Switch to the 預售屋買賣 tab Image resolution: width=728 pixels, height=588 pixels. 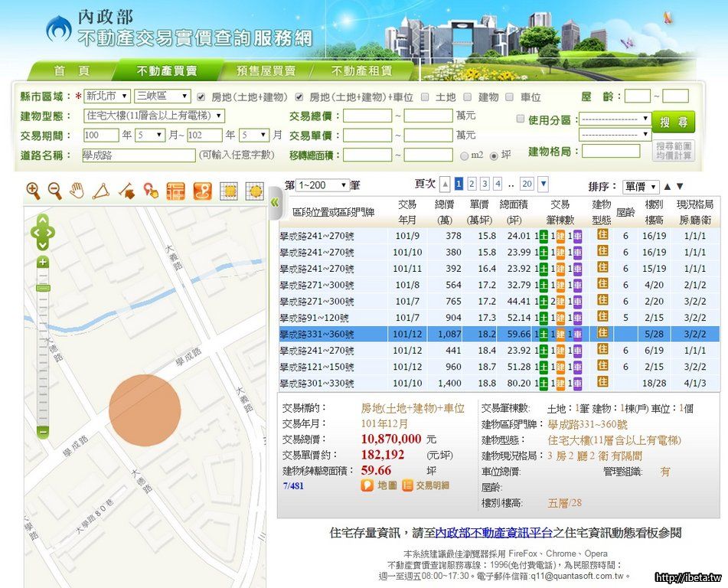click(x=266, y=70)
